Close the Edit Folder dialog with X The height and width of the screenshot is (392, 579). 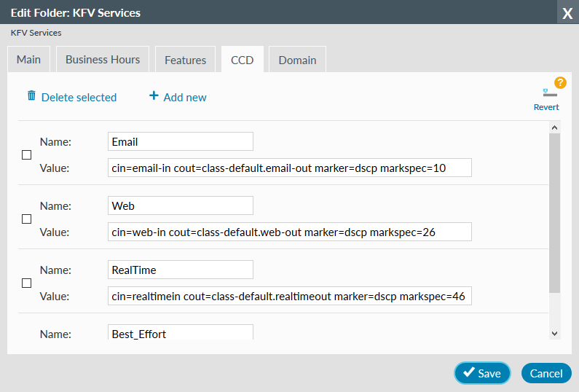567,13
